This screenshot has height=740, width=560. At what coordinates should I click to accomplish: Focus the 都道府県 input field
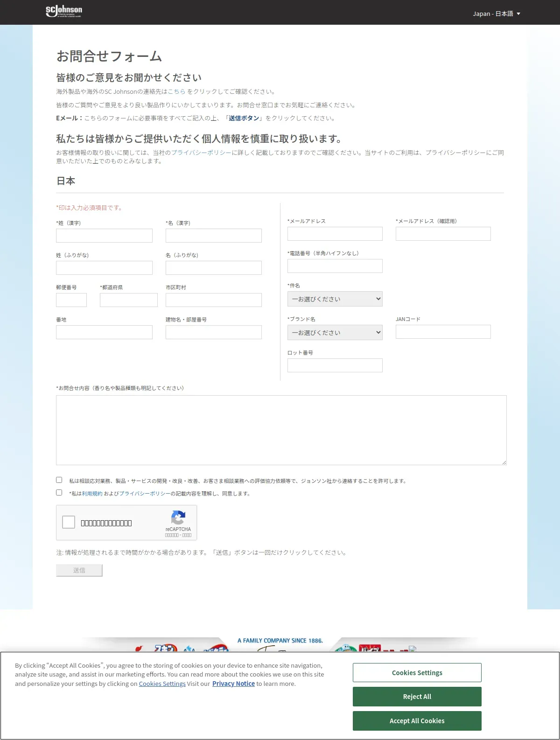(129, 300)
